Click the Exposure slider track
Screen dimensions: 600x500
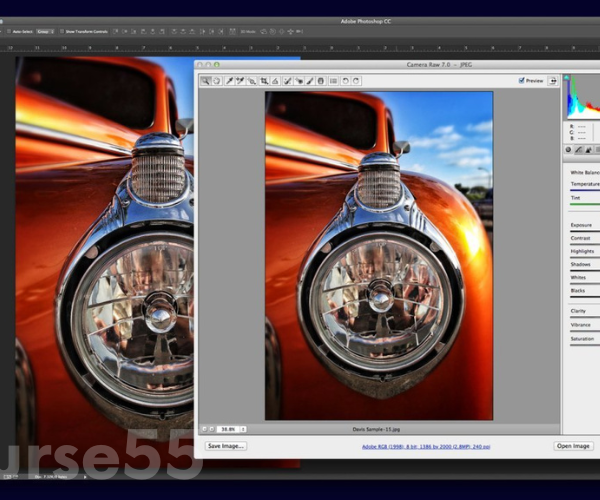[585, 231]
